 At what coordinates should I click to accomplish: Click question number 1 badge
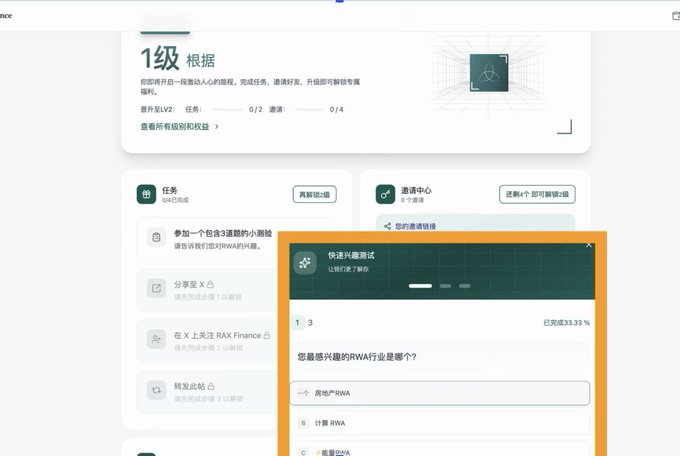tap(298, 322)
